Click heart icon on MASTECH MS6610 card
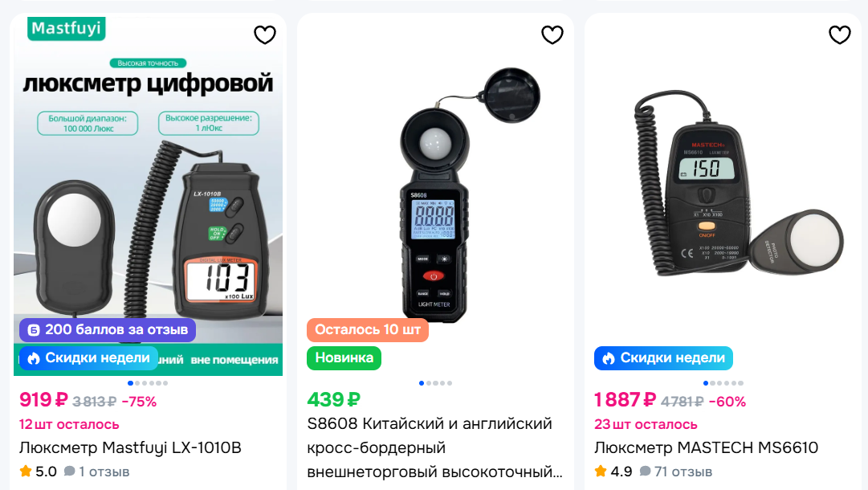 pos(839,35)
